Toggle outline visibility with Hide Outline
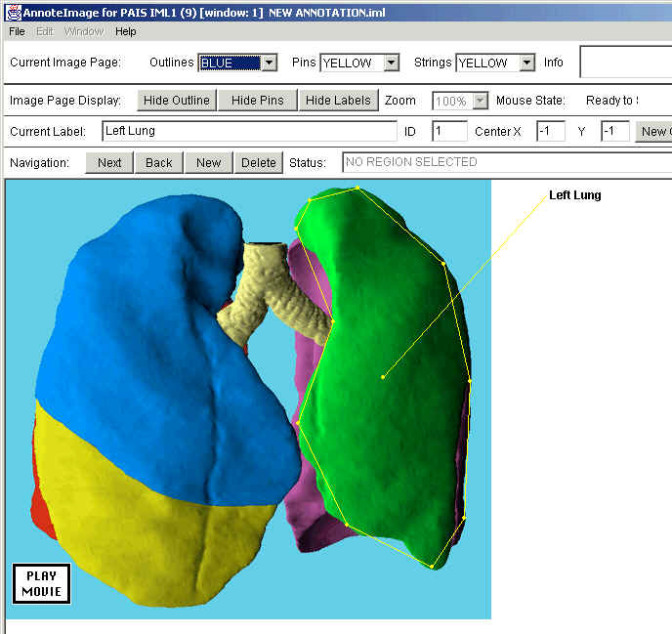The height and width of the screenshot is (634, 672). pos(177,101)
